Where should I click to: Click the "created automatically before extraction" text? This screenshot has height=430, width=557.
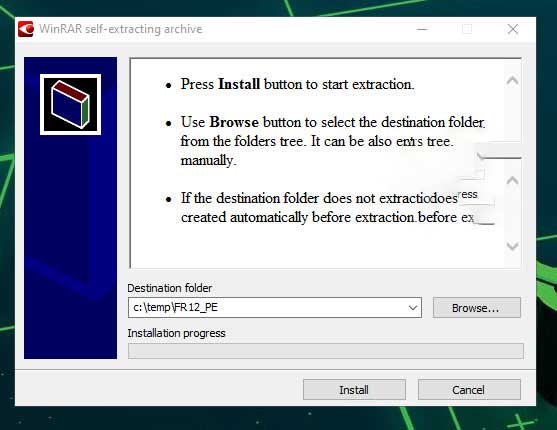298,217
